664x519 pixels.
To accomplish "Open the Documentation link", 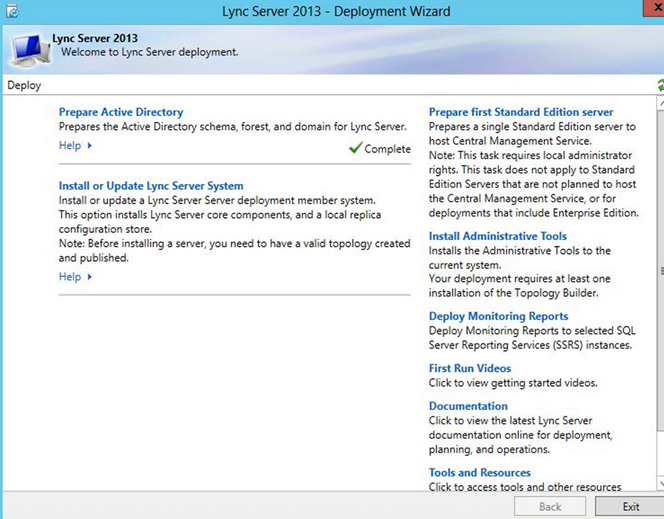I will [x=468, y=406].
